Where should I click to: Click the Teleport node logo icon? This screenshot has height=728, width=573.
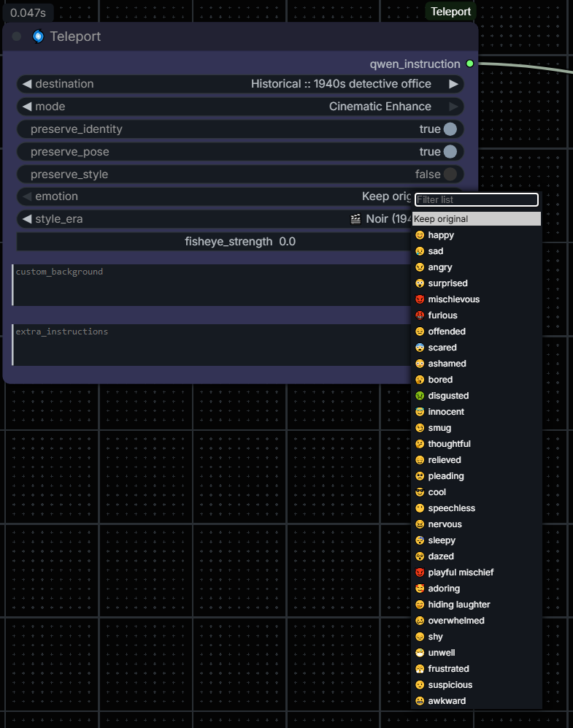[x=38, y=37]
